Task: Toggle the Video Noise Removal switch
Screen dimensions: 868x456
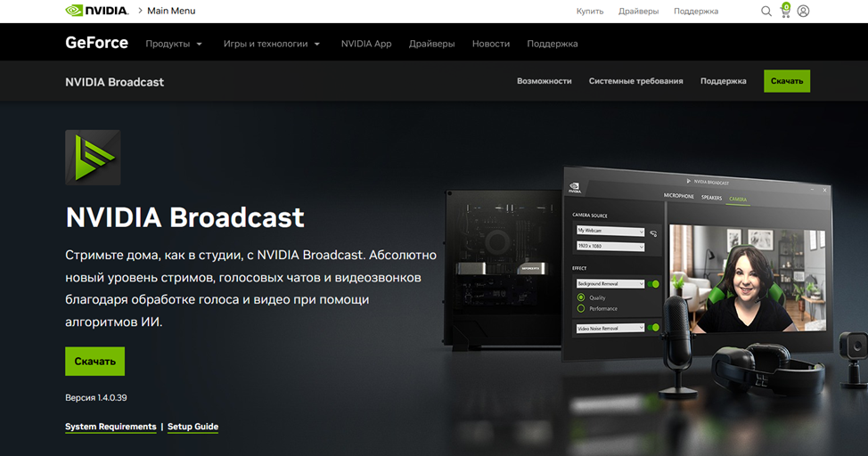Action: point(653,328)
